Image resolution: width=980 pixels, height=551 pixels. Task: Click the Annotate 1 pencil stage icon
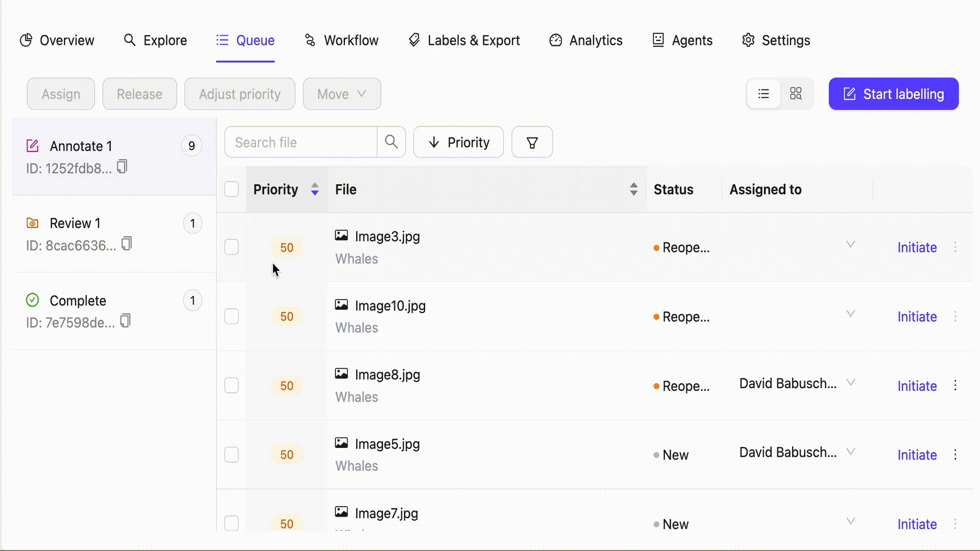click(x=33, y=146)
